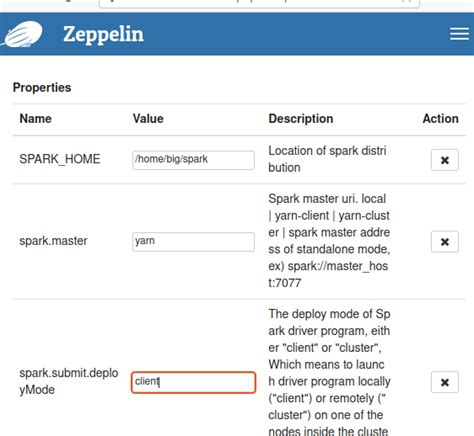Click the Value column header

coord(148,119)
